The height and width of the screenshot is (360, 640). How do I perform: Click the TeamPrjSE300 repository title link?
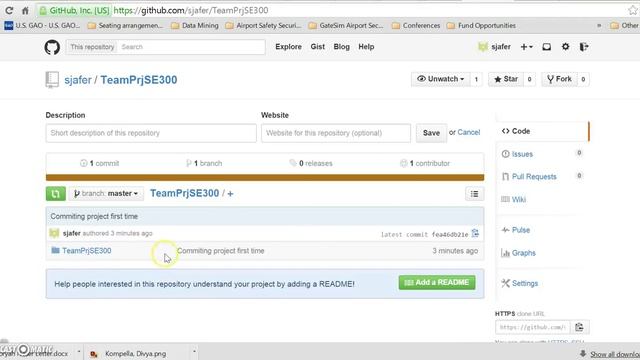click(x=139, y=80)
